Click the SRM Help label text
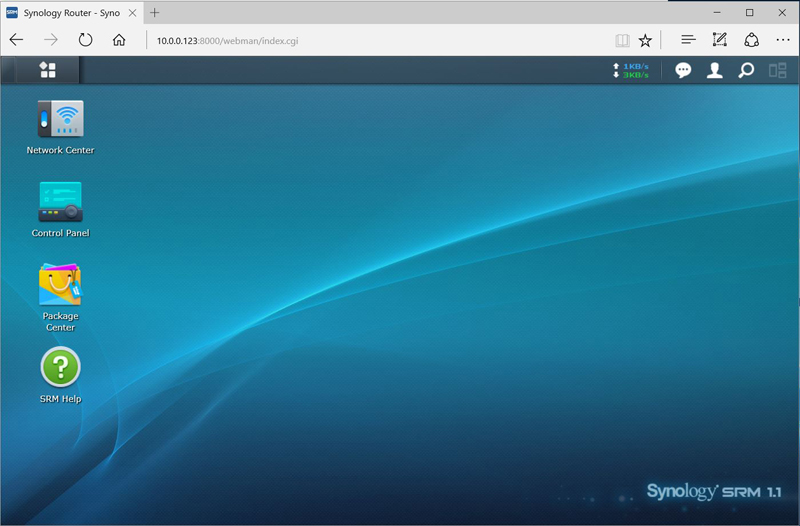 (x=60, y=398)
